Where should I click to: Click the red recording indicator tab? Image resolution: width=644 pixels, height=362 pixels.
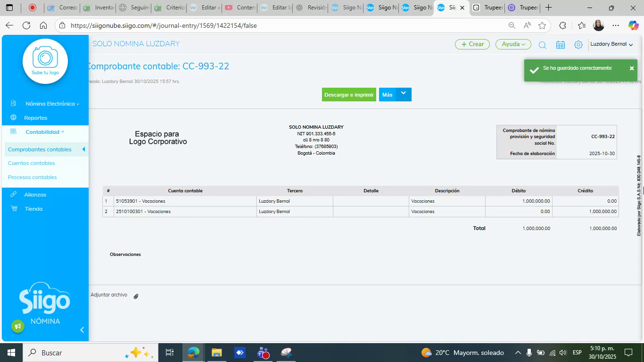pyautogui.click(x=33, y=8)
